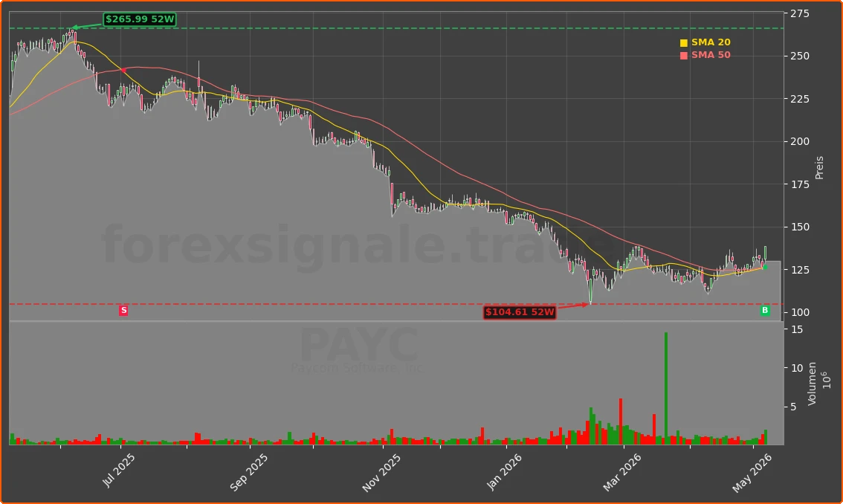Image resolution: width=843 pixels, height=504 pixels.
Task: Click the 150 price axis value
Action: (799, 227)
